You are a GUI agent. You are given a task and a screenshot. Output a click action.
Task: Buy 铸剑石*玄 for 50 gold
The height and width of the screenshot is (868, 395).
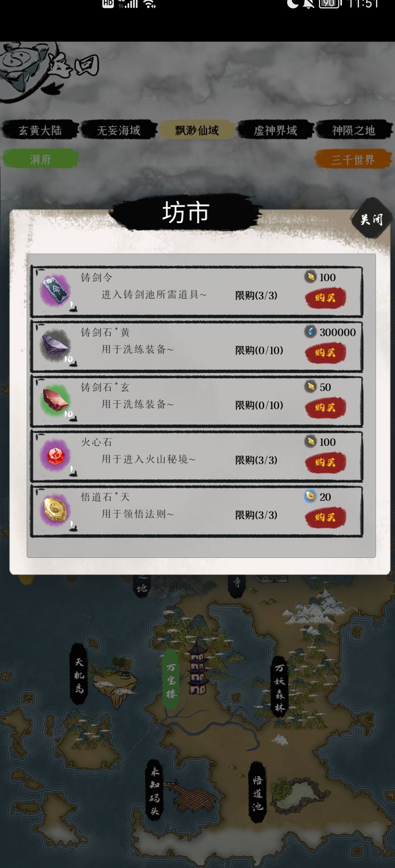(326, 407)
